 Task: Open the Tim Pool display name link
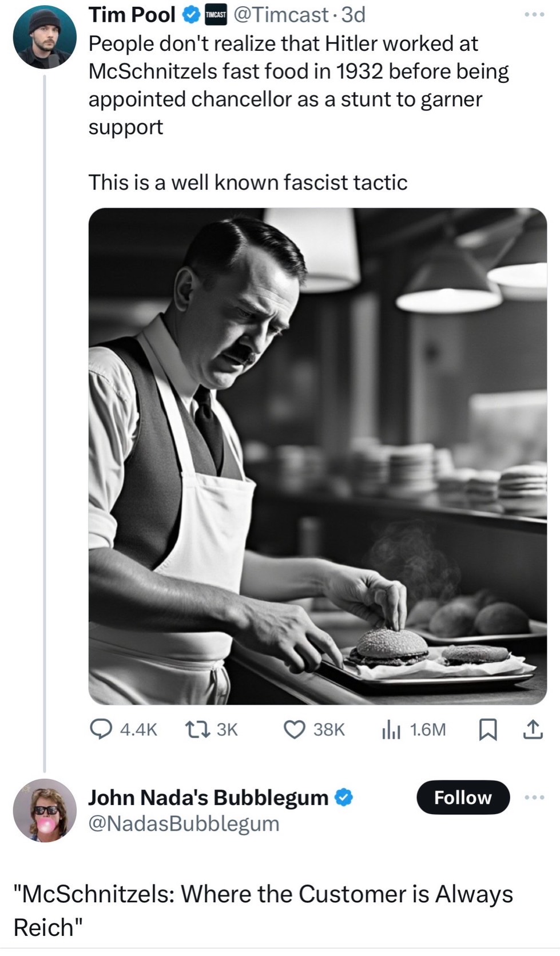click(x=132, y=15)
